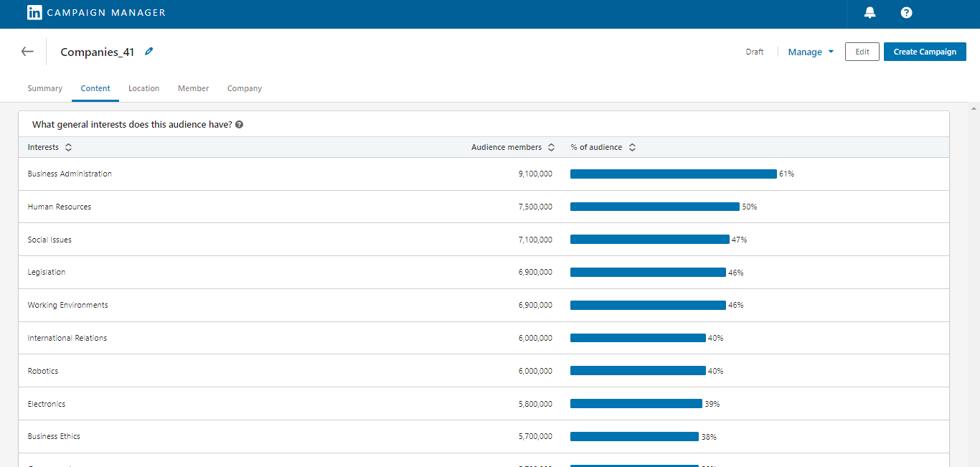980x467 pixels.
Task: Click the scrollbar up arrow
Action: pos(974,108)
